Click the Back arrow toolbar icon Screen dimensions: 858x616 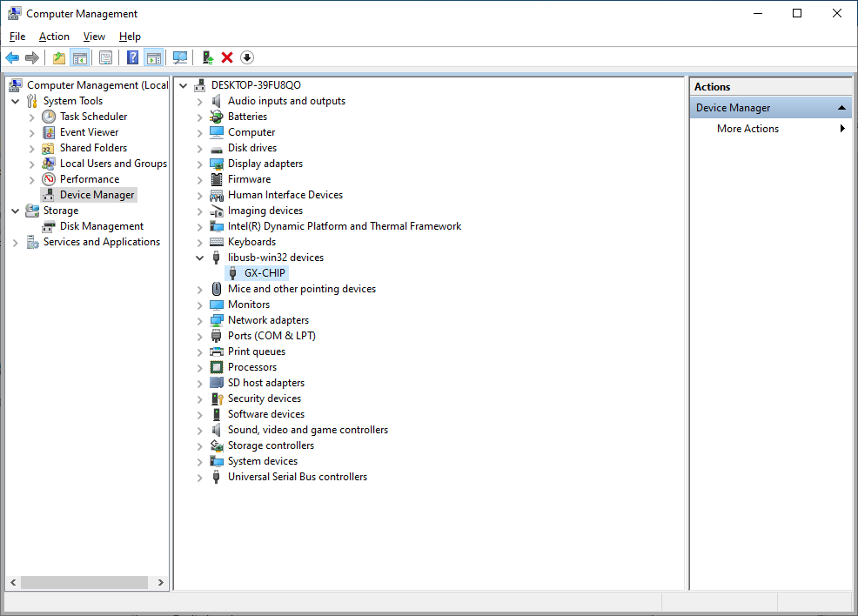[x=12, y=57]
